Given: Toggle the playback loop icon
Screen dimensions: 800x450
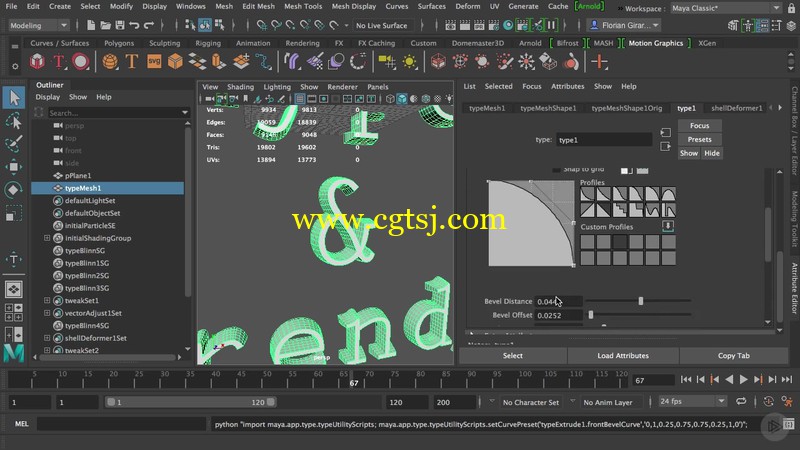Looking at the screenshot, I should 741,402.
